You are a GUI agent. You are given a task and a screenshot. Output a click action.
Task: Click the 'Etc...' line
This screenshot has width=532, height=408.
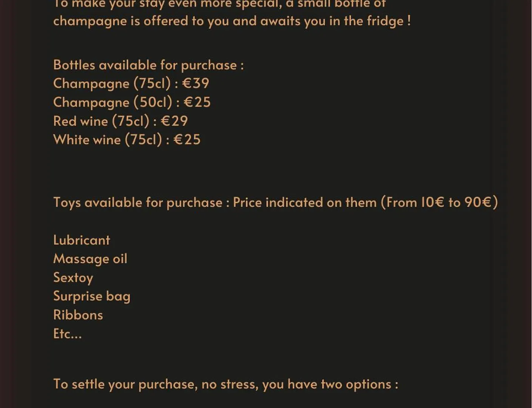[68, 334]
